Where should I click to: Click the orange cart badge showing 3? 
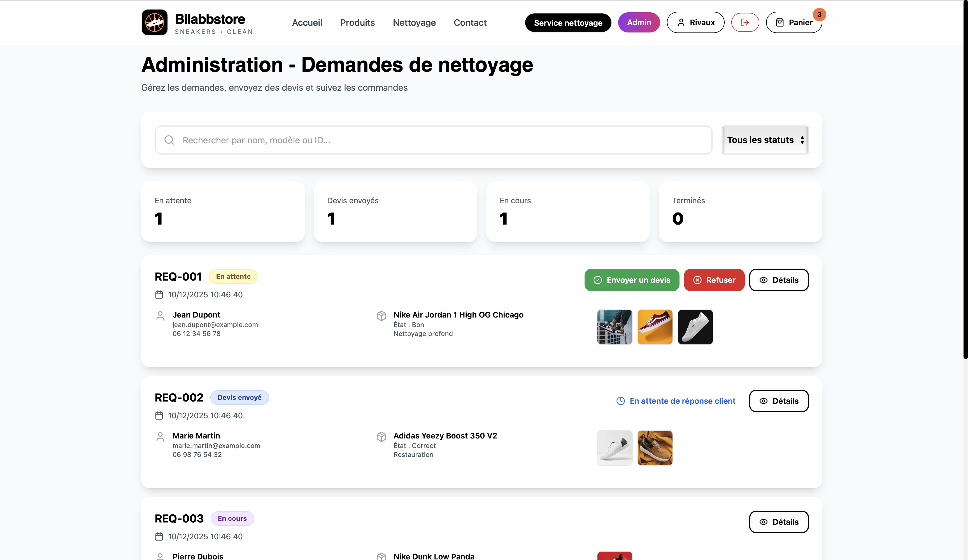[819, 15]
